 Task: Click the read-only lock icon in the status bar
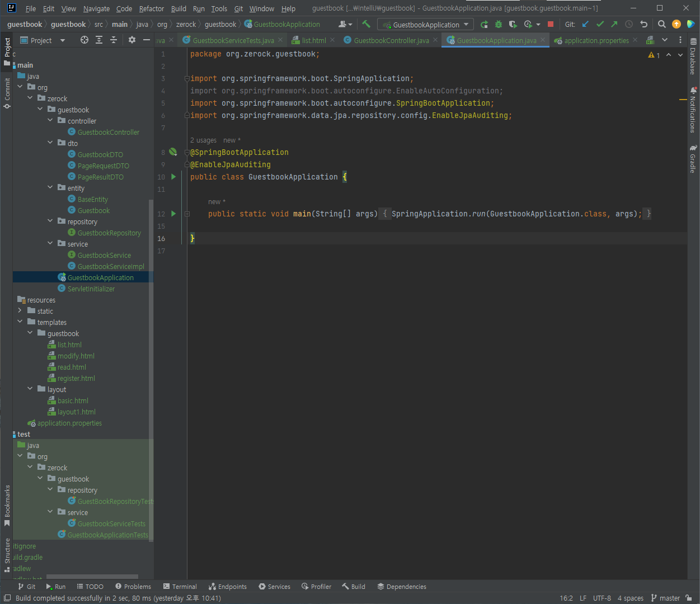click(x=689, y=598)
